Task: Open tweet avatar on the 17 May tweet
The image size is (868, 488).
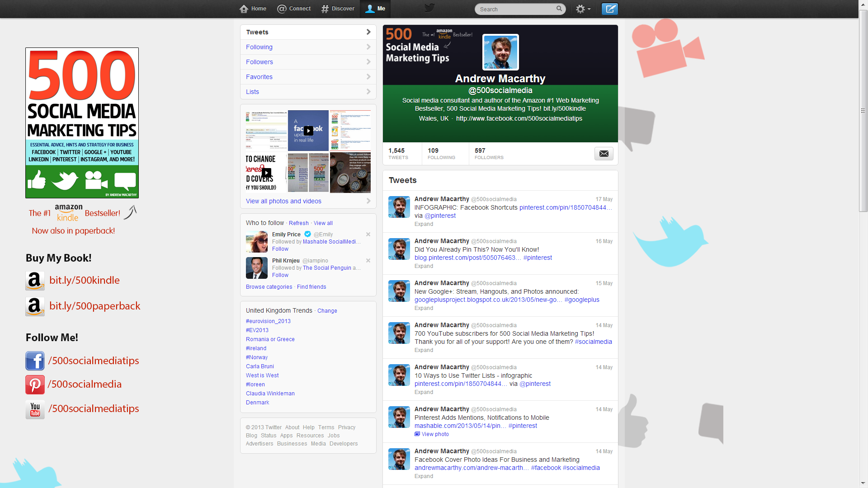Action: click(399, 207)
